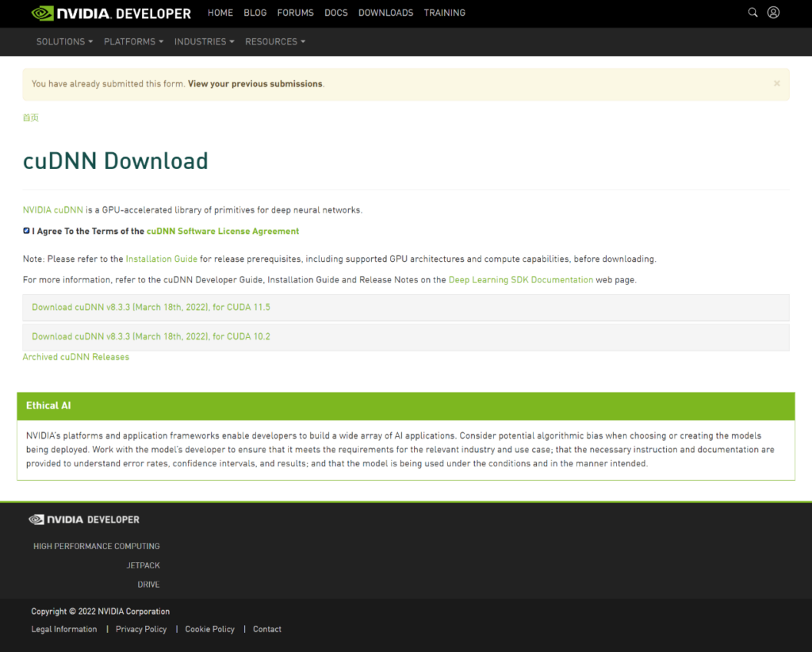Open the Industries dropdown menu

[204, 41]
